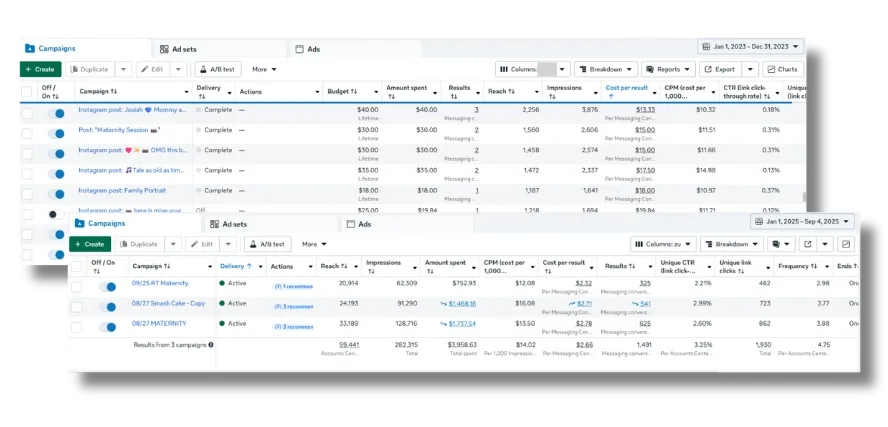Click the Export button in top toolbar
Image resolution: width=888 pixels, height=427 pixels.
(x=721, y=69)
